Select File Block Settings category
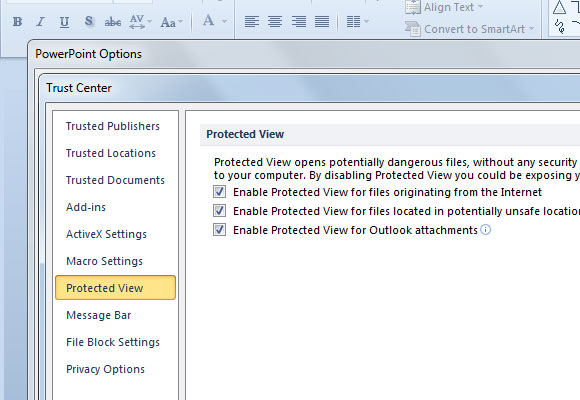Viewport: 580px width, 400px height. [113, 342]
